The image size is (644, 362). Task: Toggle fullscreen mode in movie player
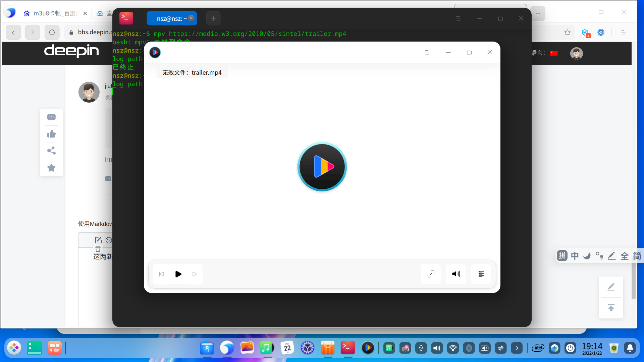(x=431, y=274)
